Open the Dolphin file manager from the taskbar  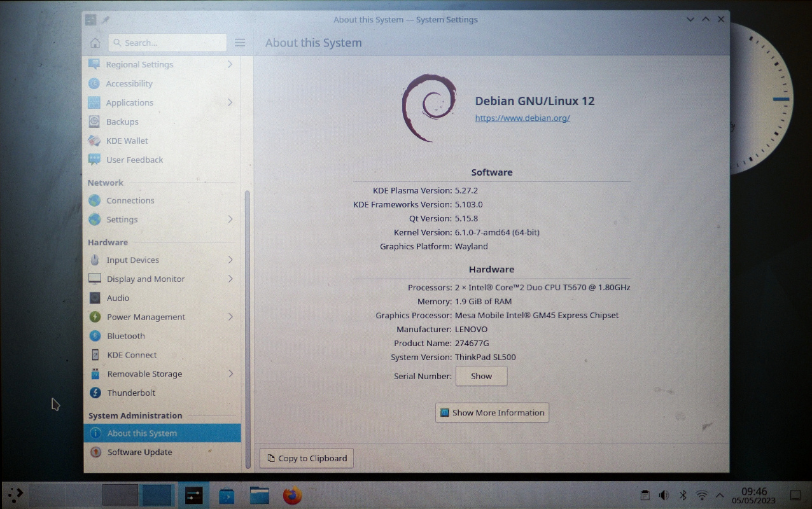(x=259, y=495)
